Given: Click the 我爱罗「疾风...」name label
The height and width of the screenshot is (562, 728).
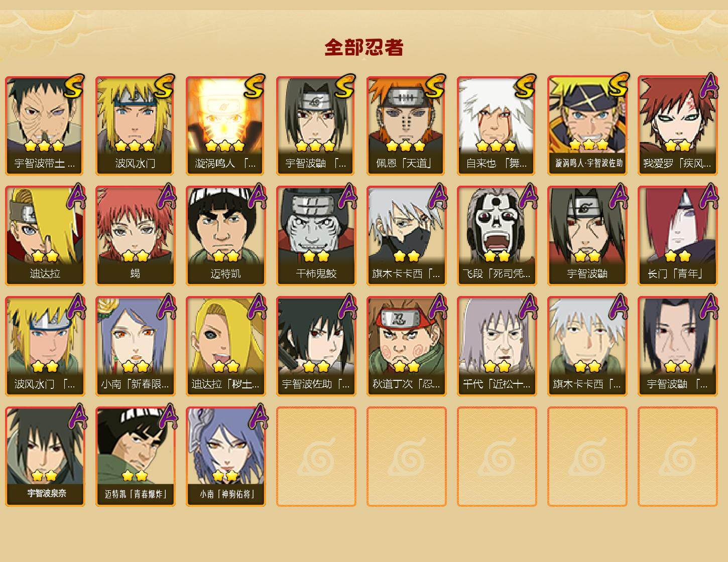Looking at the screenshot, I should pyautogui.click(x=677, y=164).
